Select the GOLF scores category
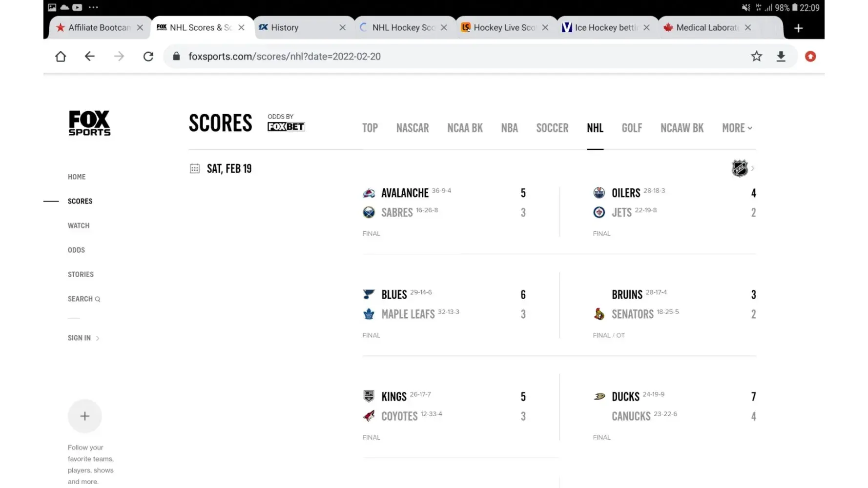This screenshot has height=488, width=868. (632, 128)
